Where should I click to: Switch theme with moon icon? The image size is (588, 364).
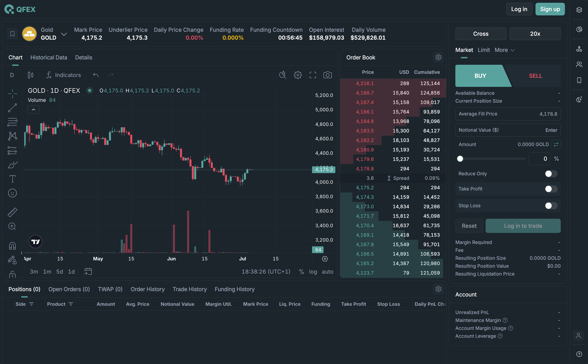click(x=579, y=100)
